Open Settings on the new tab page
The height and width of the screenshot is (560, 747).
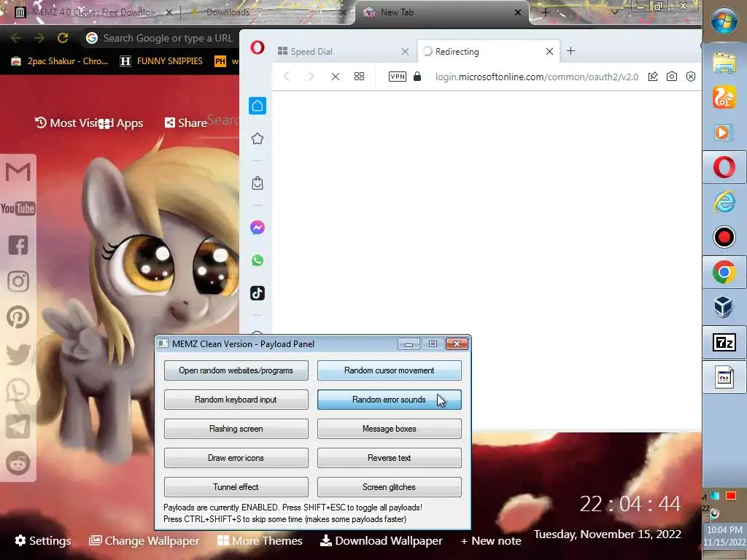(43, 541)
